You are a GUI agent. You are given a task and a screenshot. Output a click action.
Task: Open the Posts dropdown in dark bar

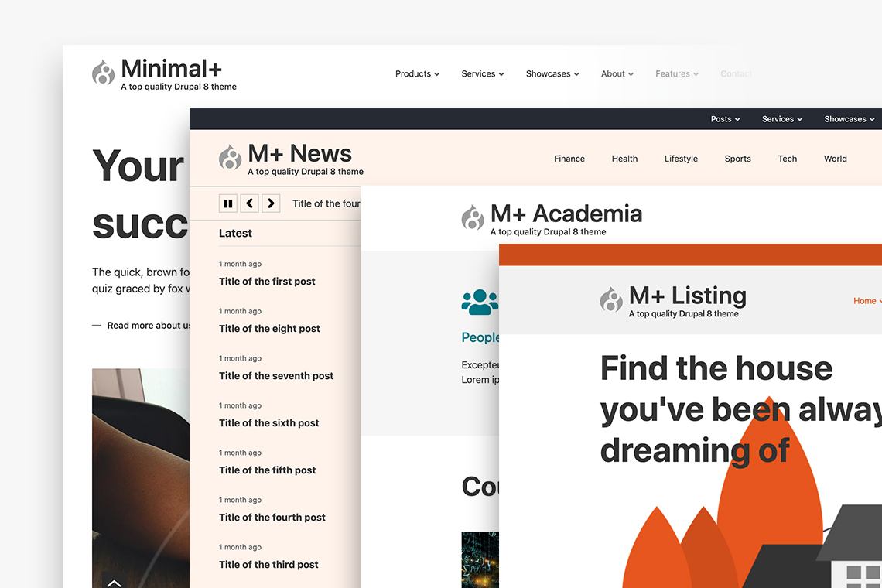click(x=725, y=119)
